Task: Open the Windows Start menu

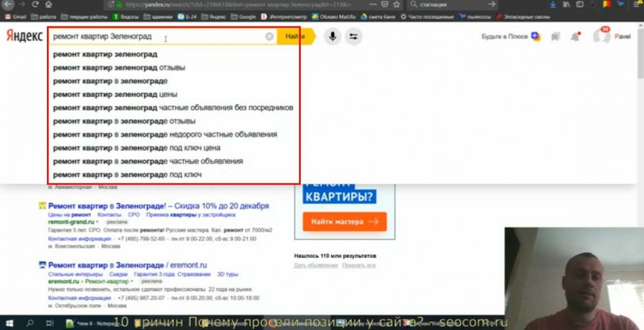Action: click(x=10, y=323)
